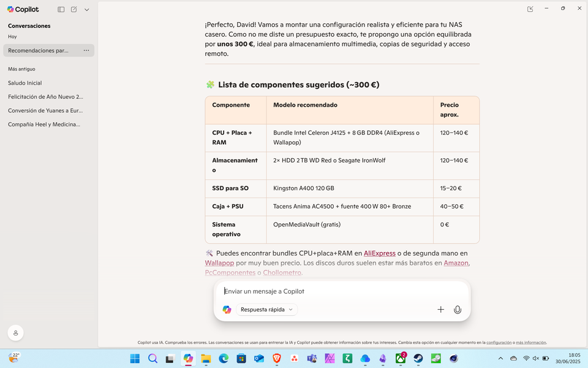Open clock showing 18:05 30/06/2025
Viewport: 588px width, 368px height.
[568, 358]
